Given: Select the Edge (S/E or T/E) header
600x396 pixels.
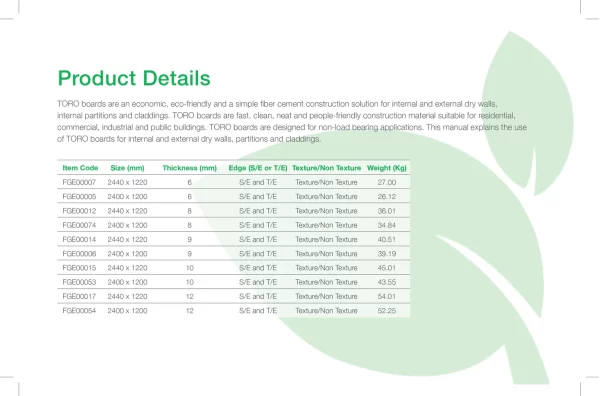Looking at the screenshot, I should pyautogui.click(x=258, y=168).
